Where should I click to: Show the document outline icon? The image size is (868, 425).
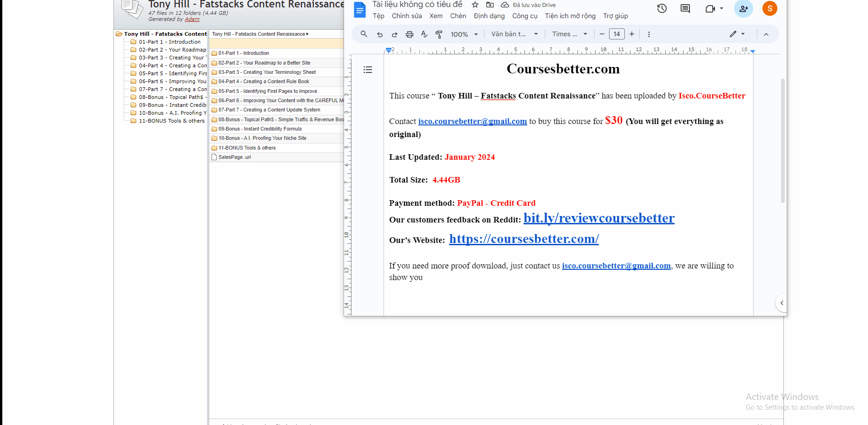point(368,70)
